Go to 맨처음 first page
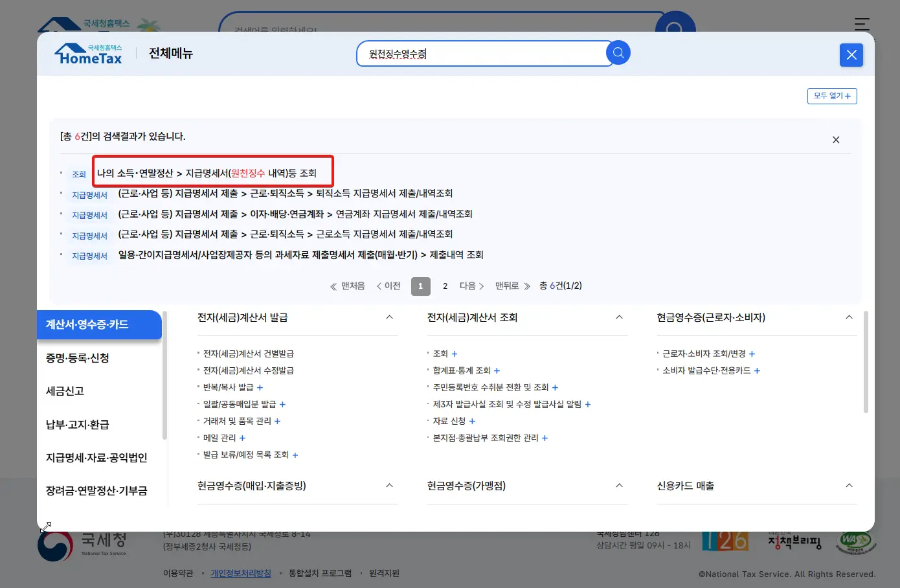The width and height of the screenshot is (900, 588). 348,286
